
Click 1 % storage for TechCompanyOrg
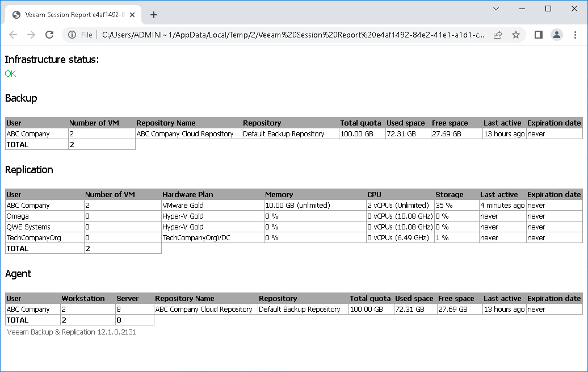pyautogui.click(x=442, y=237)
